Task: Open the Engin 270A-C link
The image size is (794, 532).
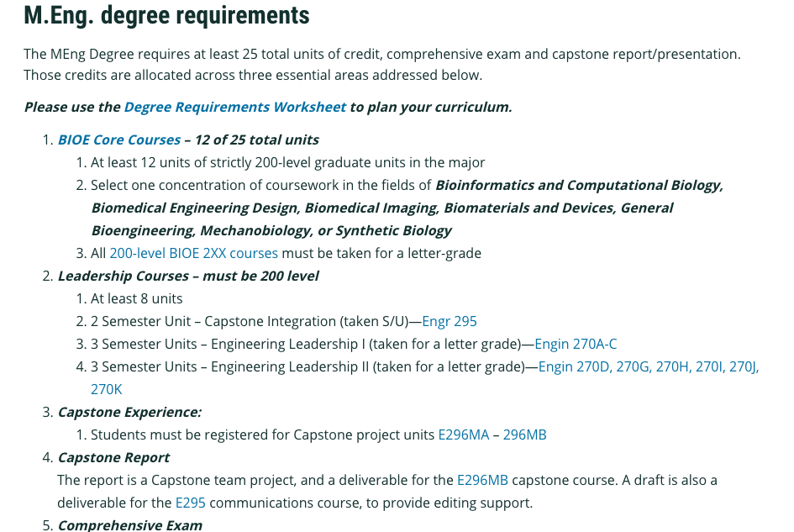Action: pyautogui.click(x=576, y=344)
